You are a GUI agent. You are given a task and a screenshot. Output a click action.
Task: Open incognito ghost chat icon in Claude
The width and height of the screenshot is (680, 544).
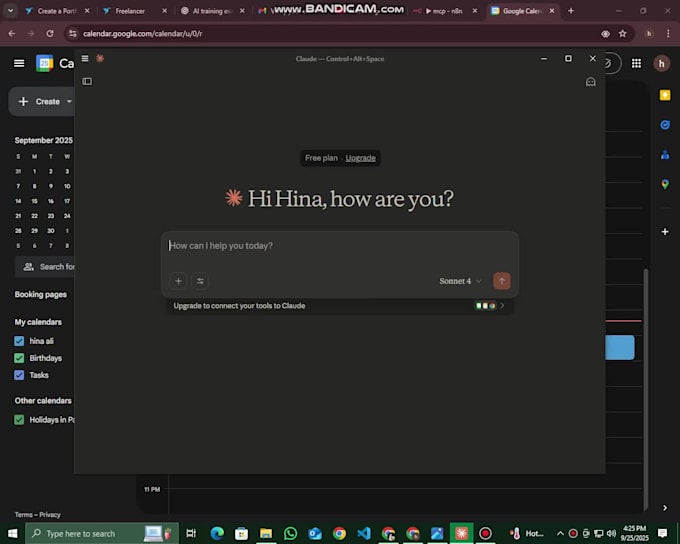(590, 82)
